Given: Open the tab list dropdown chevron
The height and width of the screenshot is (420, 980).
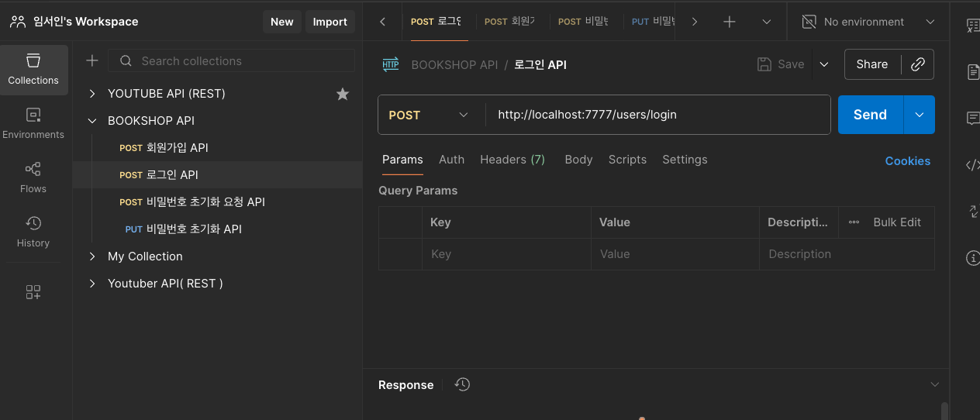Looking at the screenshot, I should pos(767,22).
